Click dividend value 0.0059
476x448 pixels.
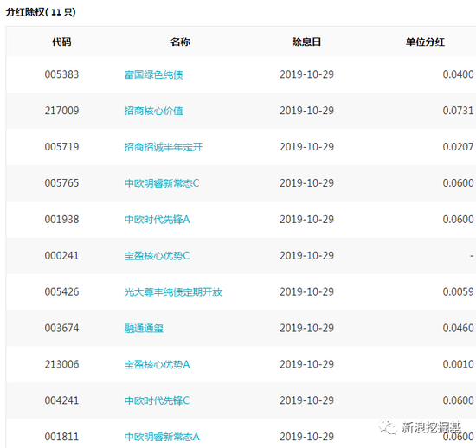458,291
